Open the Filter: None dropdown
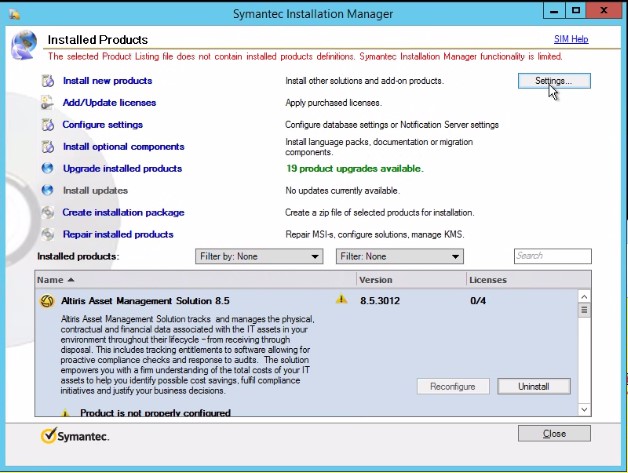Image resolution: width=628 pixels, height=473 pixels. 400,256
